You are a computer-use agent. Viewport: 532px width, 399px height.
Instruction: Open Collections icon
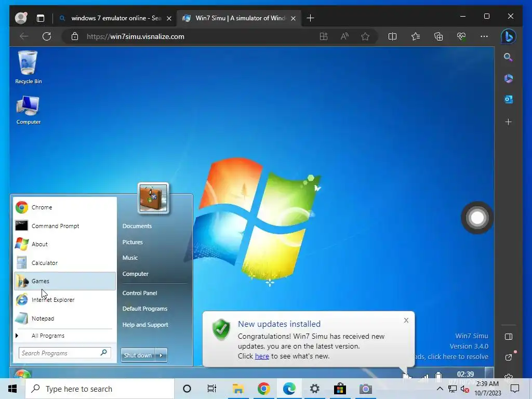point(438,36)
